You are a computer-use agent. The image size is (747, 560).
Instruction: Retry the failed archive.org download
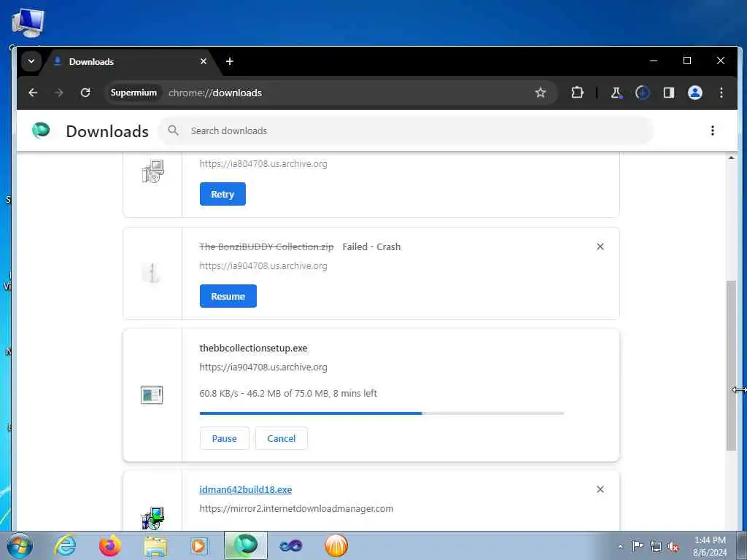pyautogui.click(x=222, y=194)
